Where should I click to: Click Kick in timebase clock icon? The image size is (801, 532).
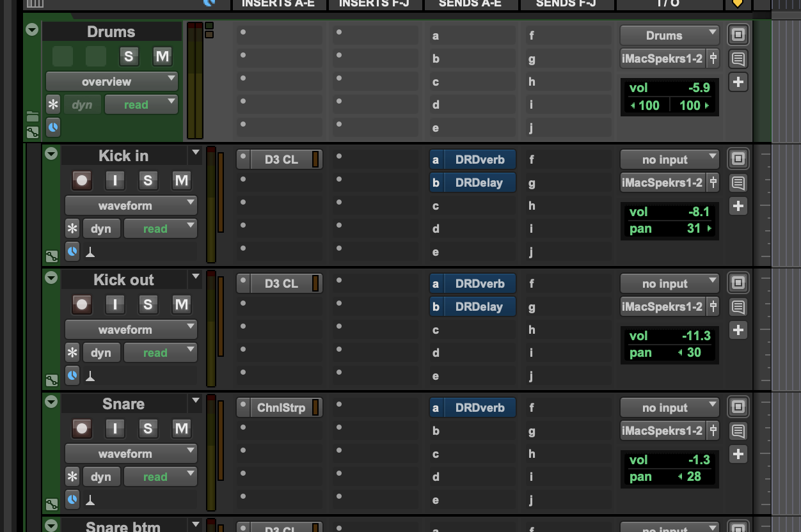[x=72, y=252]
